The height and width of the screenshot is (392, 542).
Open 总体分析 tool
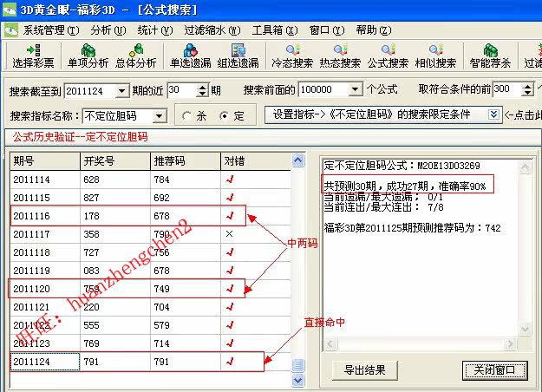pyautogui.click(x=136, y=56)
